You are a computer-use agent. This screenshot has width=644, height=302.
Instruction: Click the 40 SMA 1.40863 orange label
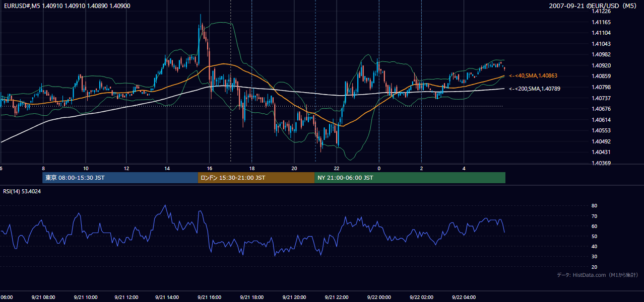click(533, 75)
